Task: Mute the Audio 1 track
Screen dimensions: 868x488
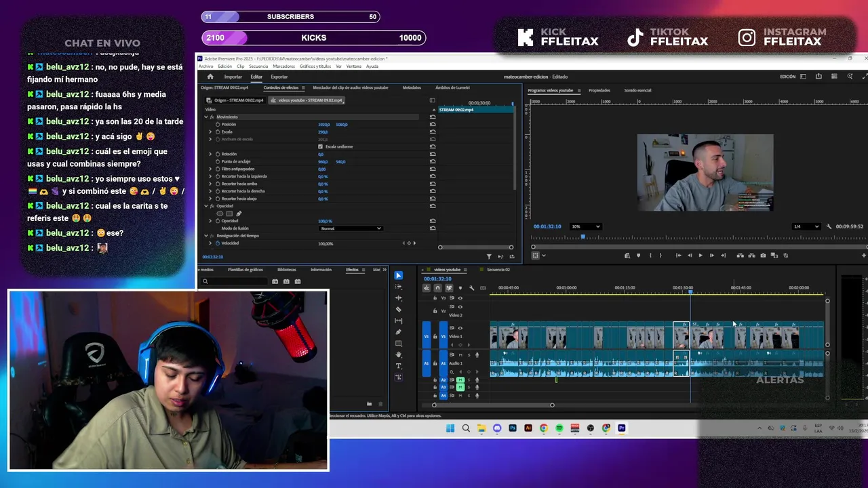Action: pos(460,355)
